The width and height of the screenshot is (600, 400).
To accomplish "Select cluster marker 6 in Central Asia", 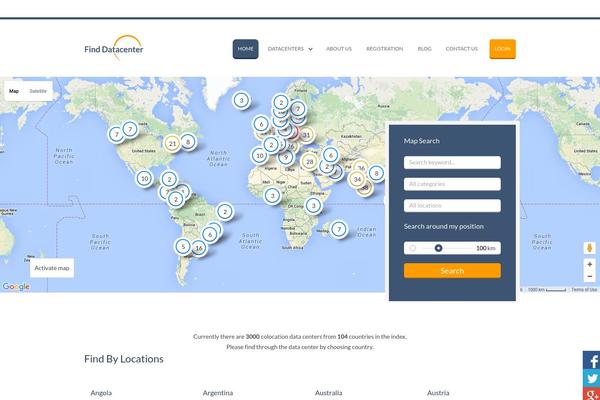I will (x=331, y=155).
